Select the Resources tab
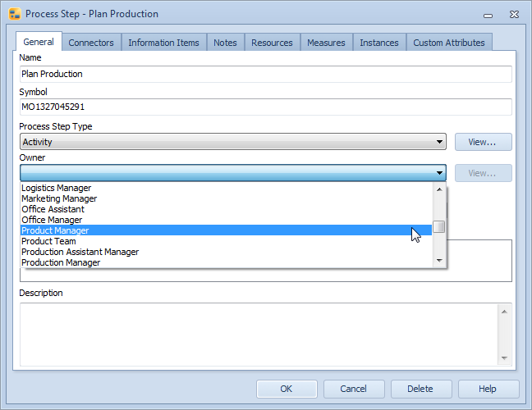This screenshot has height=410, width=532. tap(272, 43)
